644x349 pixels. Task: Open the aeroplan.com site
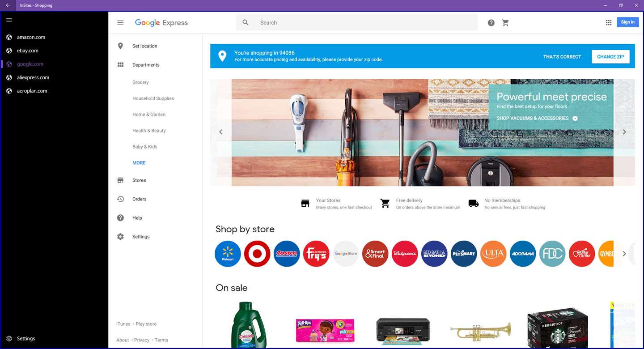point(32,91)
